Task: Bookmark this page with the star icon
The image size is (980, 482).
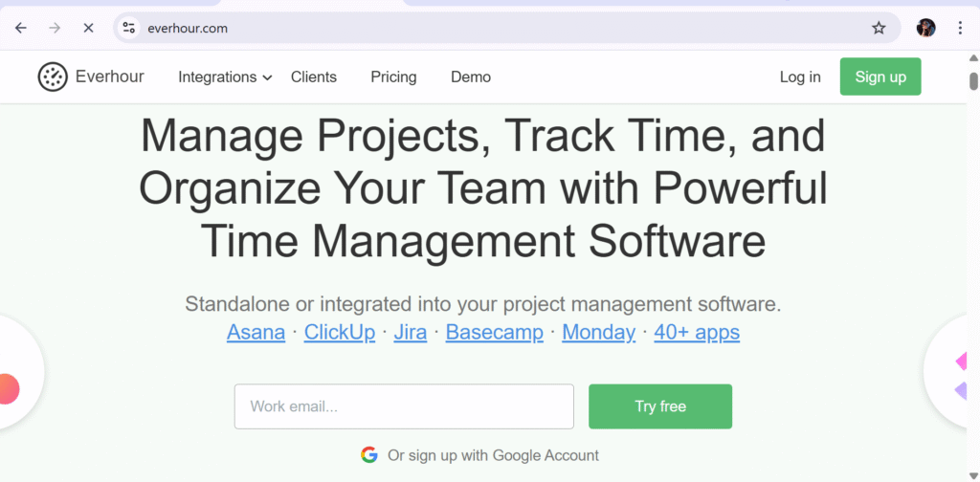Action: coord(879,28)
